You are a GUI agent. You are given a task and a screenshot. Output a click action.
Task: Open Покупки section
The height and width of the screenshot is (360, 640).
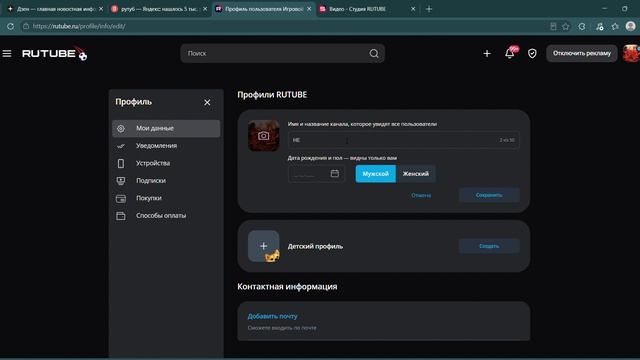(166, 198)
